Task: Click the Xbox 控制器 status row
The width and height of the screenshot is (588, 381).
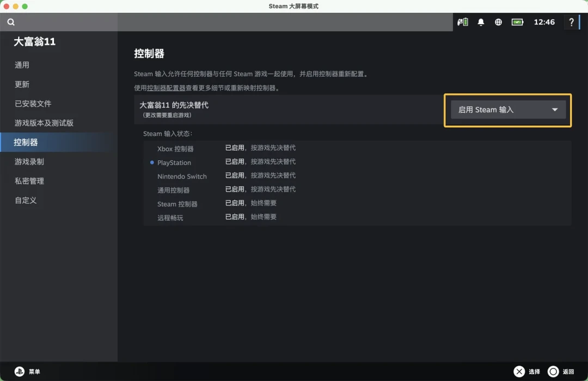Action: pos(357,148)
